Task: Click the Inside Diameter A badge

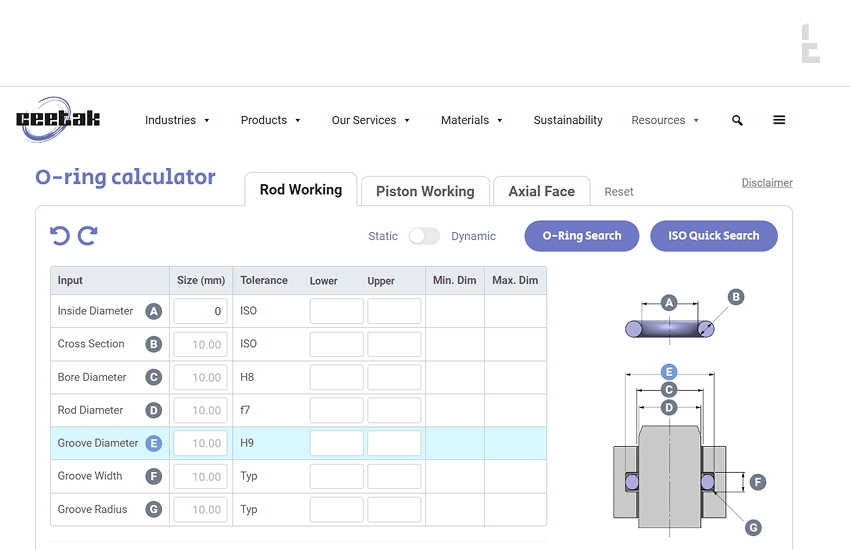Action: (x=153, y=311)
